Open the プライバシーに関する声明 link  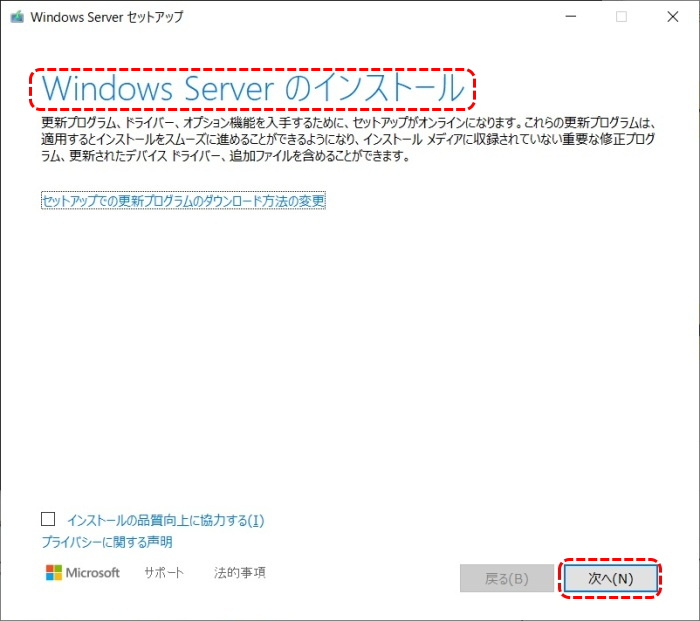pos(107,542)
